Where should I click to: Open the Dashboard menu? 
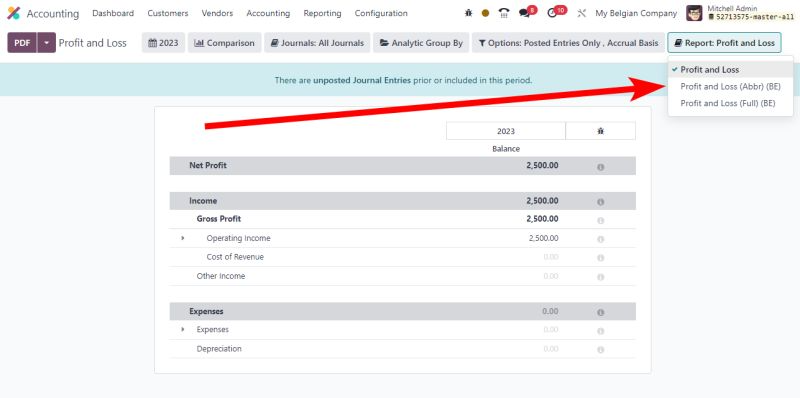pos(113,13)
